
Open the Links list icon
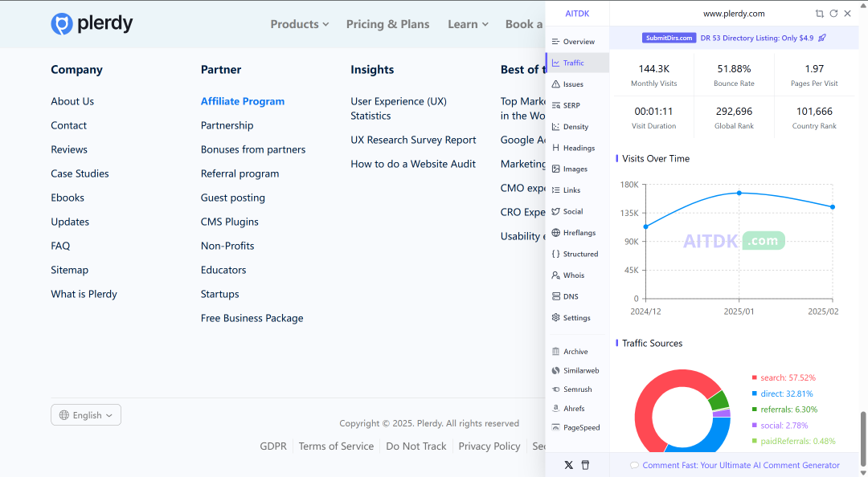(556, 190)
